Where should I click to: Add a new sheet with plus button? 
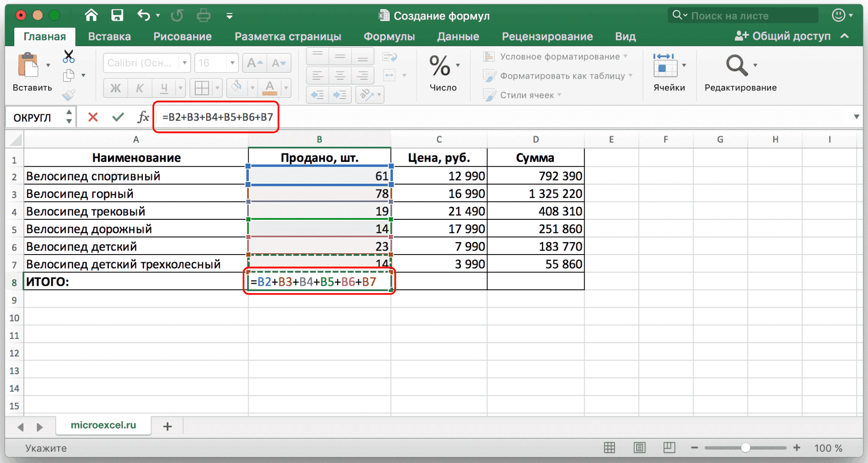tap(168, 427)
